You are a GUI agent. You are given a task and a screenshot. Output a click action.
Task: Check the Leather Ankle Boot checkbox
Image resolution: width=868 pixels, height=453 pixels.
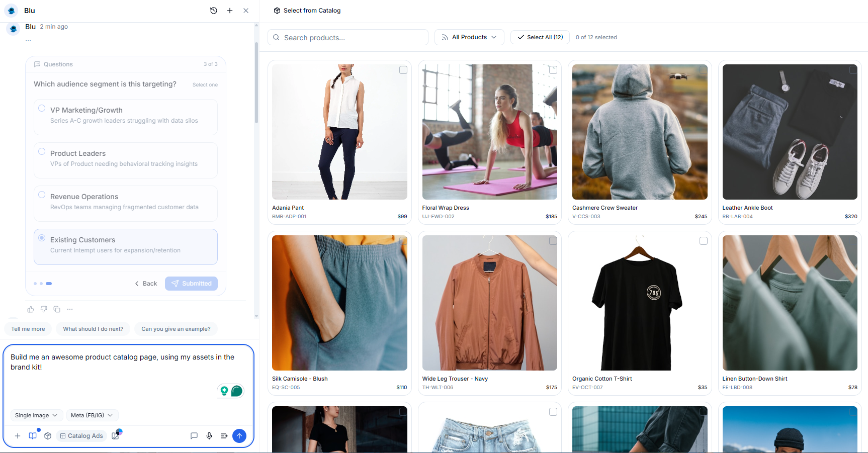point(853,70)
